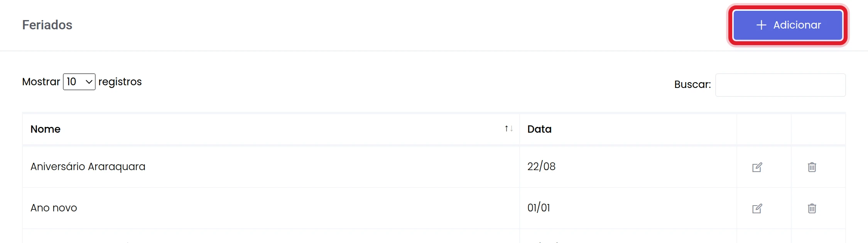Open the Mostrar registros count dropdown
The image size is (868, 243).
pos(79,82)
